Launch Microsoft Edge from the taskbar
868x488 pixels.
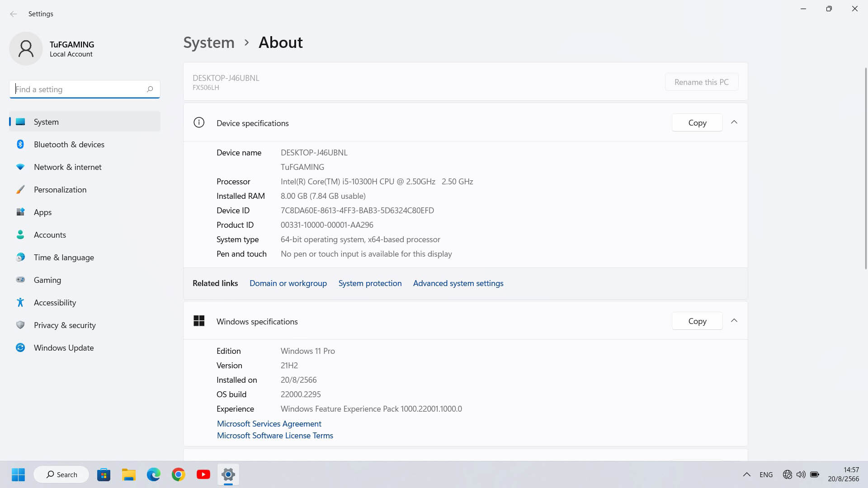pos(154,474)
